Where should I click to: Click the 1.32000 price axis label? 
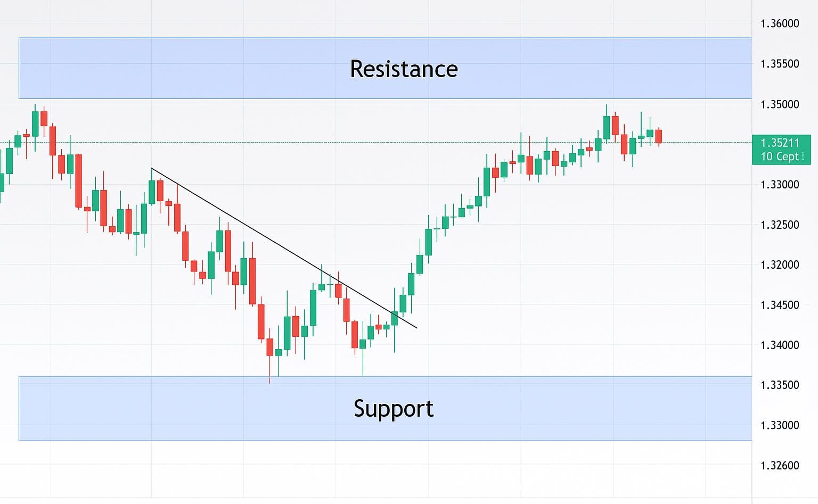(780, 265)
